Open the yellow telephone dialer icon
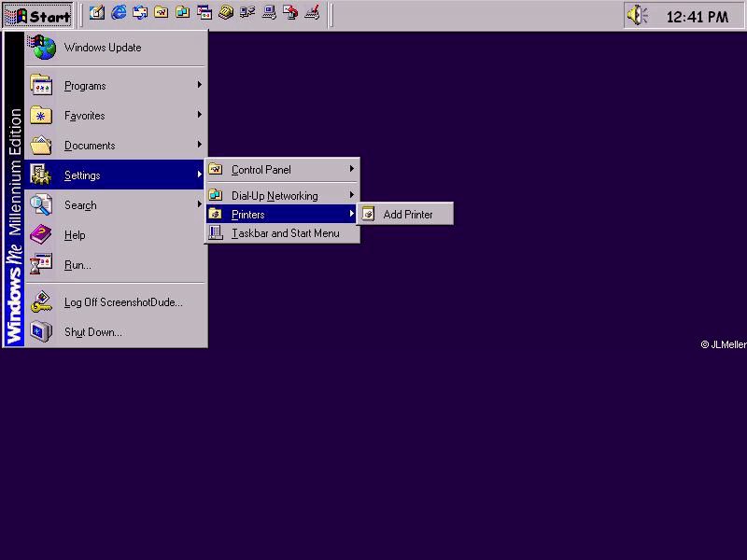This screenshot has height=560, width=747. pos(226,13)
